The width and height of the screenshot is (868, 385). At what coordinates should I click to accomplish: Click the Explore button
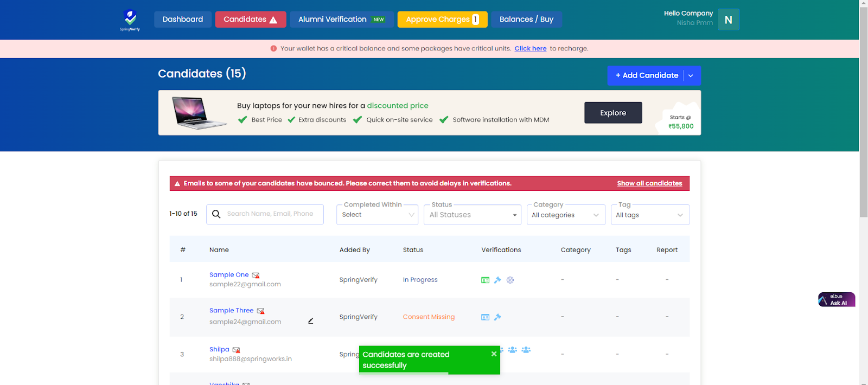[x=613, y=113]
